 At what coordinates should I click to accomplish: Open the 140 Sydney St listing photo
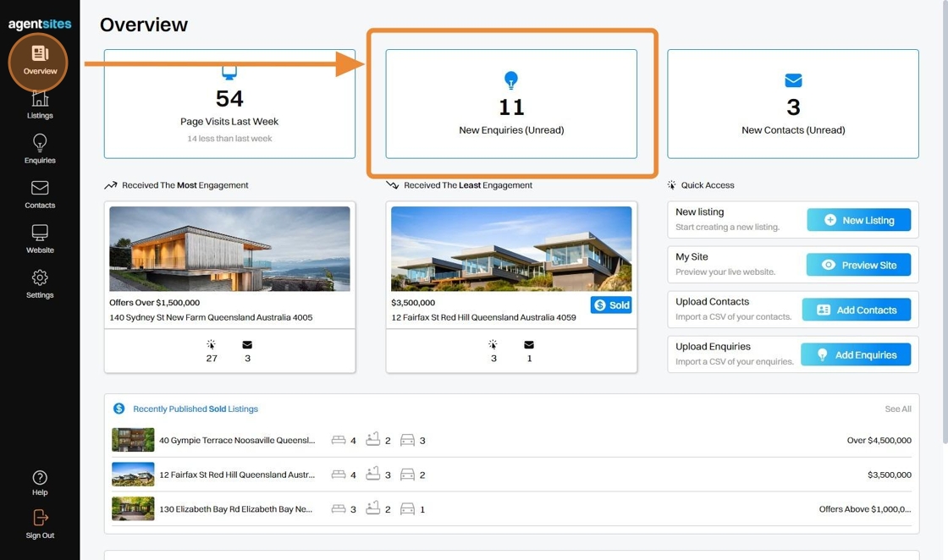229,249
